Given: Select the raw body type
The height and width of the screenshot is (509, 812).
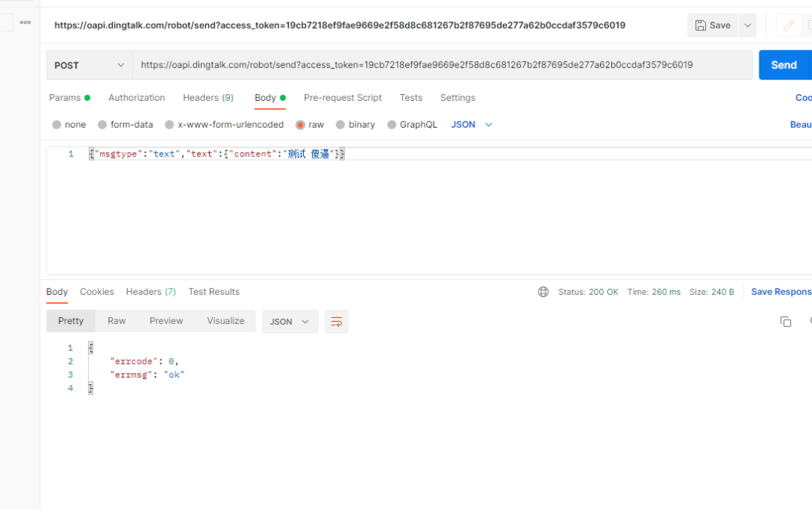Looking at the screenshot, I should 301,125.
